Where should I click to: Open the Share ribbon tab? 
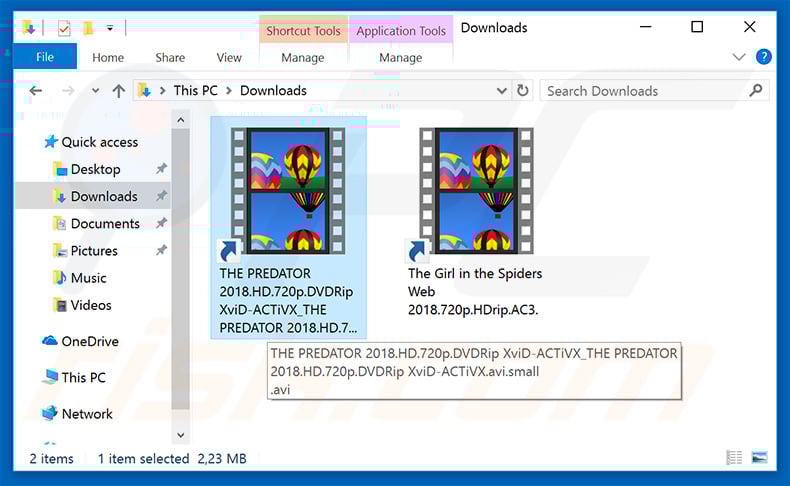(170, 58)
